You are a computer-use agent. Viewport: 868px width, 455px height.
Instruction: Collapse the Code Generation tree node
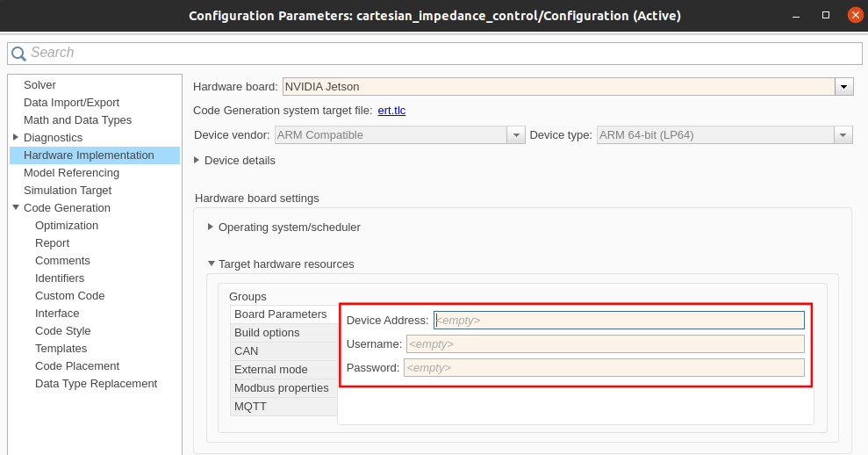(x=16, y=207)
